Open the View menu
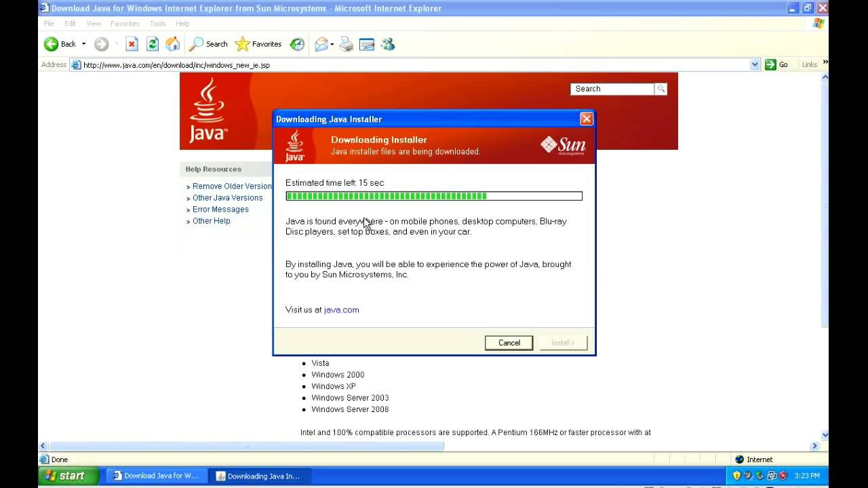Viewport: 868px width, 488px height. 94,23
